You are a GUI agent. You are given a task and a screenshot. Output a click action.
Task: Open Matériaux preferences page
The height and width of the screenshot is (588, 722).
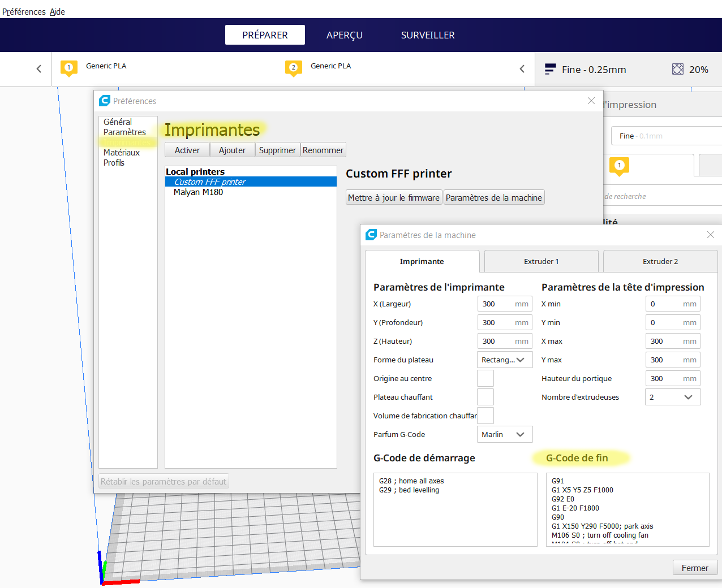point(122,153)
